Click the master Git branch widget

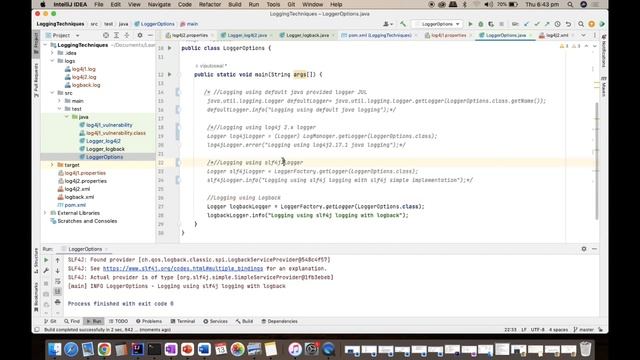click(583, 329)
